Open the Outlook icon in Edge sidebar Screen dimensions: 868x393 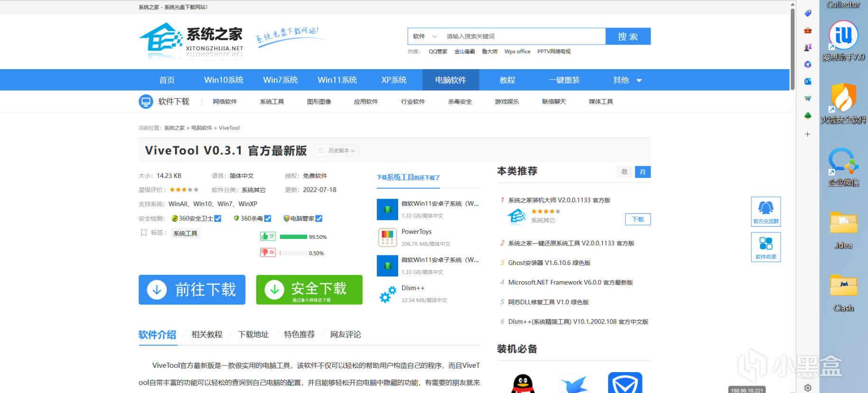[808, 82]
